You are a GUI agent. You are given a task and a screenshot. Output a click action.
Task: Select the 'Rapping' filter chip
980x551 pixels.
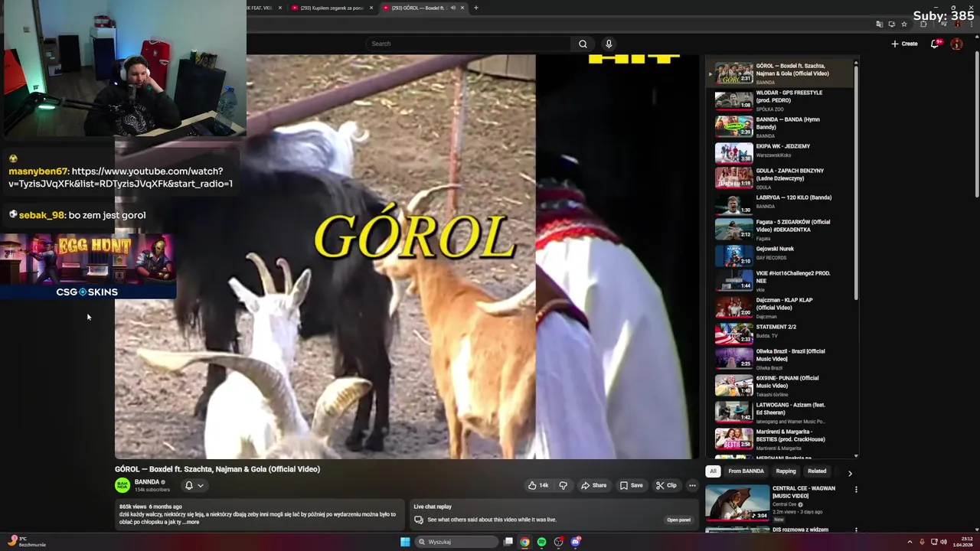tap(786, 471)
